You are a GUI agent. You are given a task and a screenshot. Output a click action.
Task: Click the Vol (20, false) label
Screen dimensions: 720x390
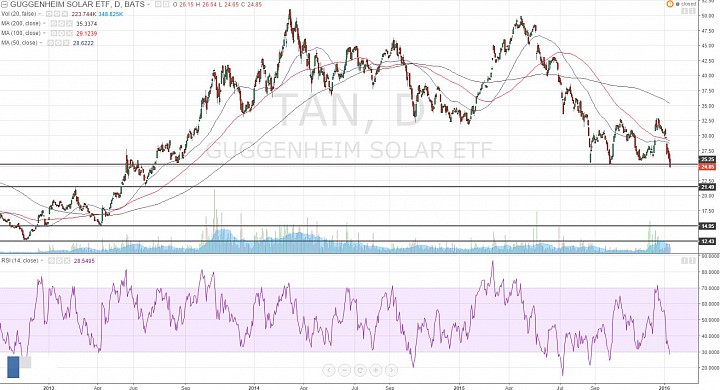(18, 14)
